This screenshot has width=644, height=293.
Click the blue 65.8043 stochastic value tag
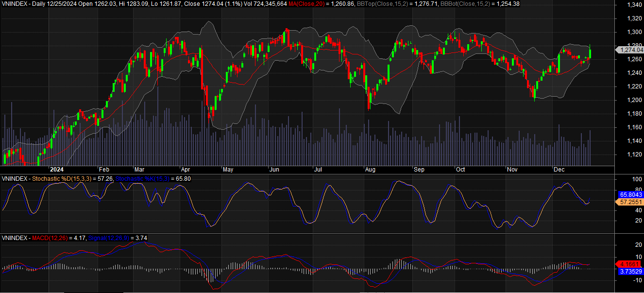click(x=630, y=194)
